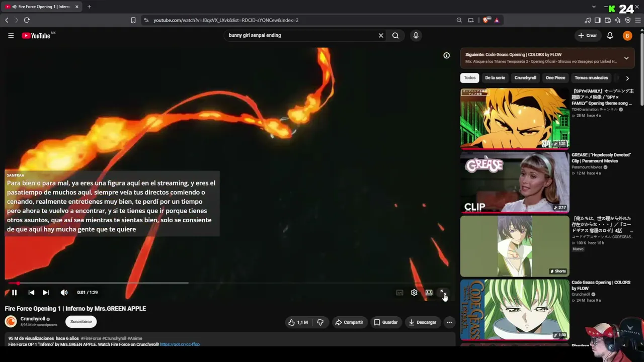Select the One Piece filter chip
Viewport: 644px width, 362px height.
point(555,78)
